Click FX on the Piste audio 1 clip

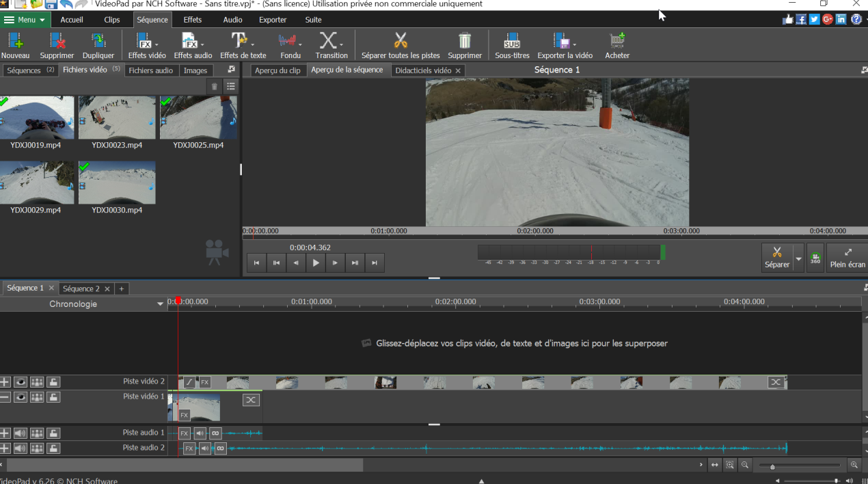tap(184, 433)
